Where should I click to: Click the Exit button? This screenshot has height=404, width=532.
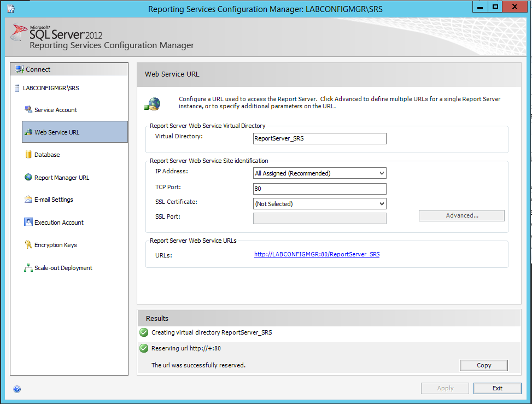click(x=498, y=388)
